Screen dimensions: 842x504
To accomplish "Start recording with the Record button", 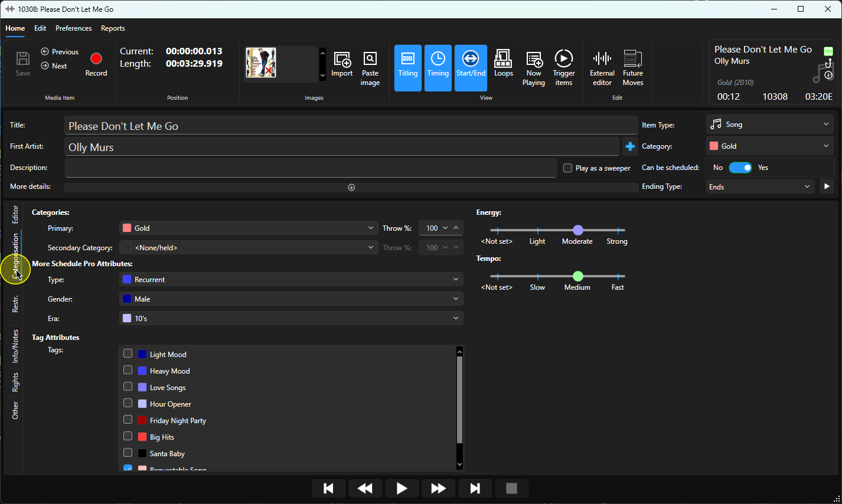I will [x=96, y=64].
